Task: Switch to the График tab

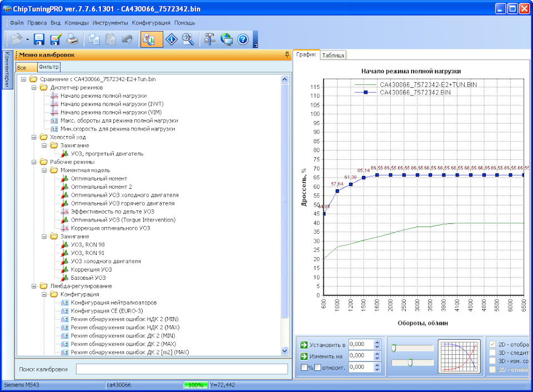Action: coord(306,54)
